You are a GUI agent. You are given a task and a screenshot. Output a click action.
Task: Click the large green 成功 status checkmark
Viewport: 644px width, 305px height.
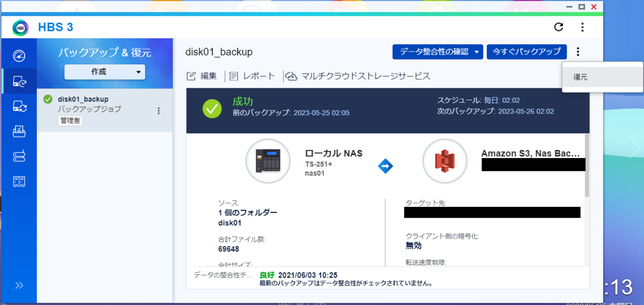(212, 109)
